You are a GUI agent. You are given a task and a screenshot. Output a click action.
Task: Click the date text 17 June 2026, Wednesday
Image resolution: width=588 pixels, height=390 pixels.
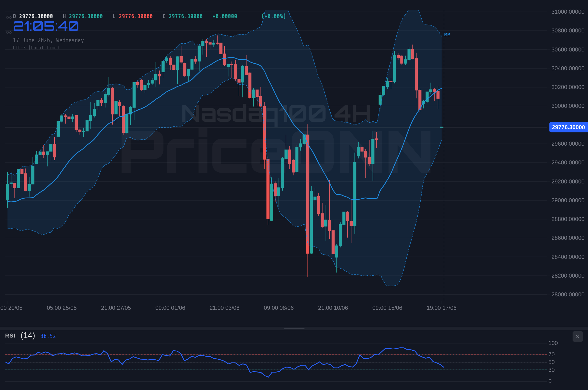point(48,40)
